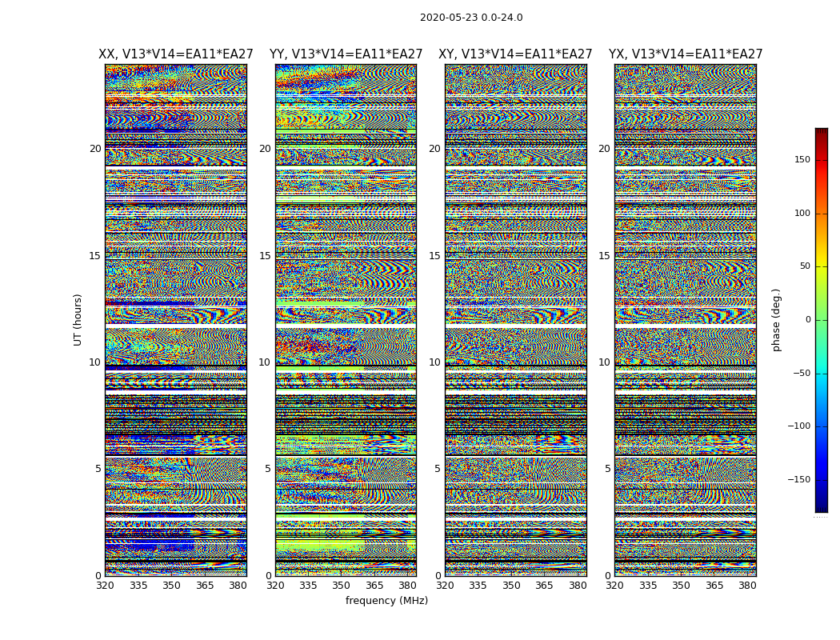Click XX panel y-axis tick 5
The width and height of the screenshot is (840, 640).
(x=98, y=469)
